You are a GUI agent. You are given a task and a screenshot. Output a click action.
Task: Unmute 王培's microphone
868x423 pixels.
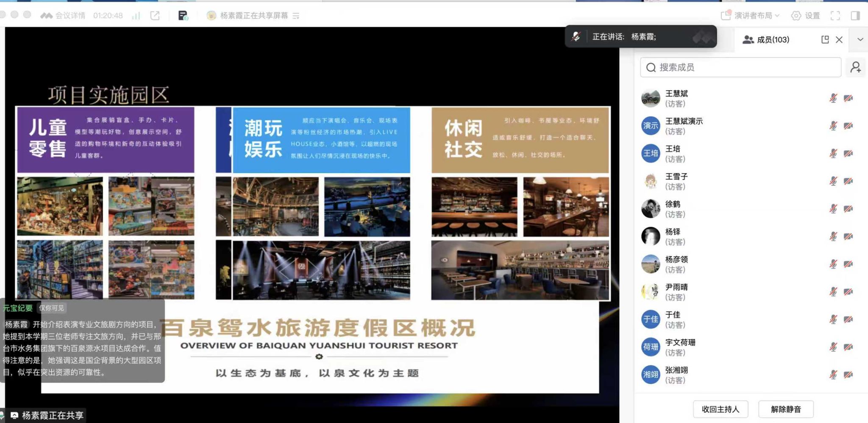[833, 153]
